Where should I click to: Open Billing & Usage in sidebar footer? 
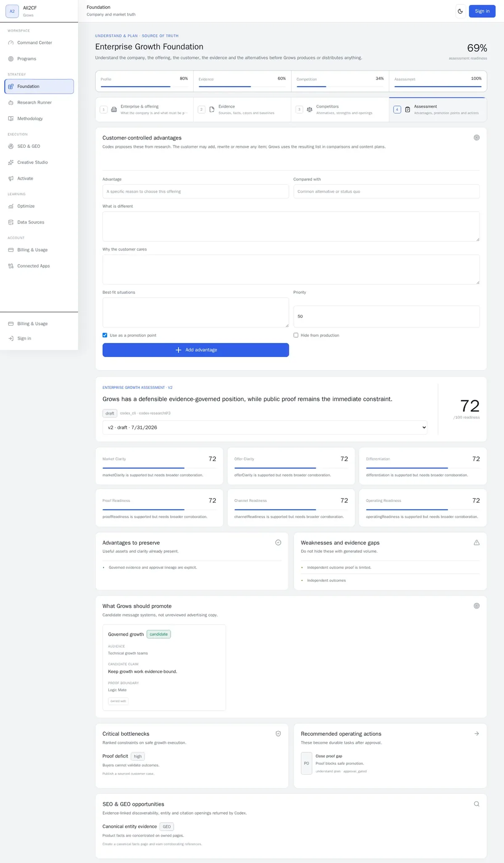coord(39,324)
